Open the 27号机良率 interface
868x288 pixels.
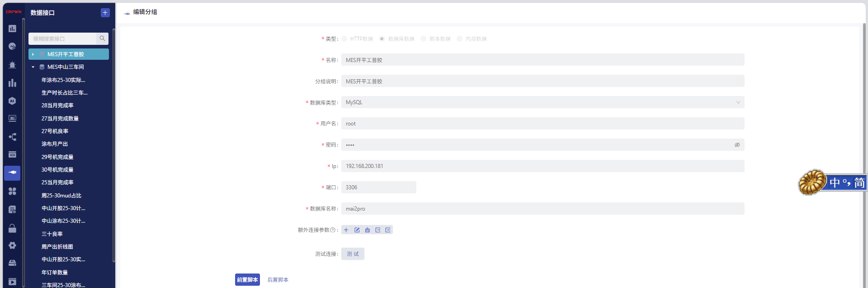[x=55, y=131]
